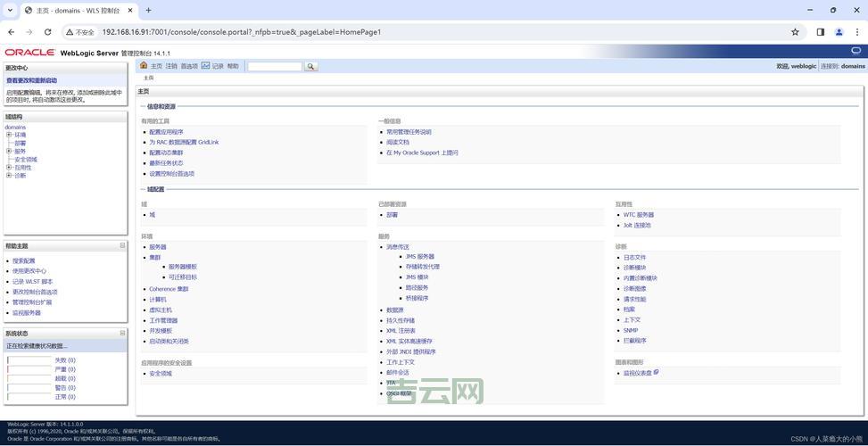Click the console search input field
This screenshot has height=446, width=868.
[275, 66]
